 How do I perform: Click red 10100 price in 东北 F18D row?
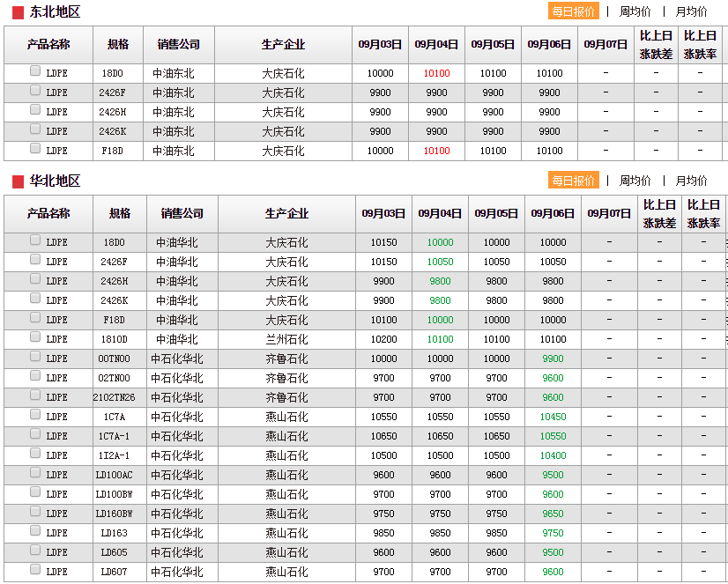click(436, 151)
